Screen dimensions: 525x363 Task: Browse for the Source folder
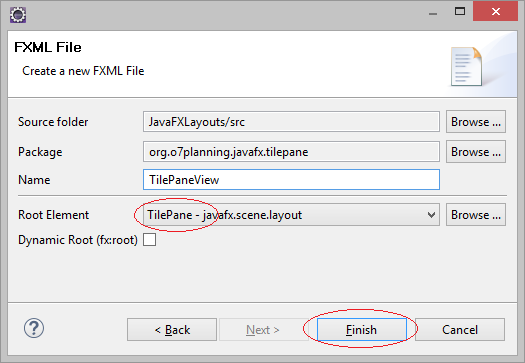[x=476, y=122]
